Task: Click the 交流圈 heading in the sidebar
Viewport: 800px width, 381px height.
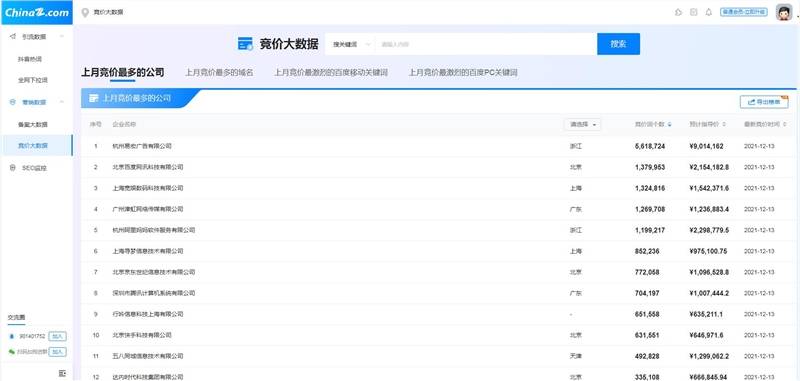Action: (x=16, y=317)
